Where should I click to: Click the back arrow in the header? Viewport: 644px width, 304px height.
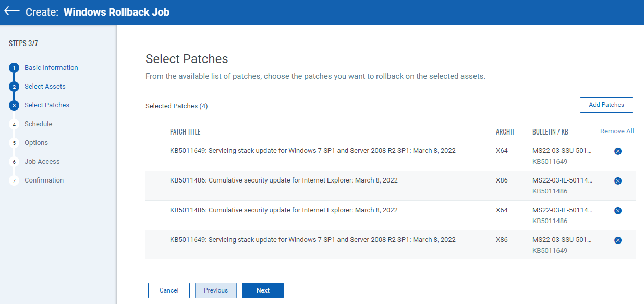(12, 11)
